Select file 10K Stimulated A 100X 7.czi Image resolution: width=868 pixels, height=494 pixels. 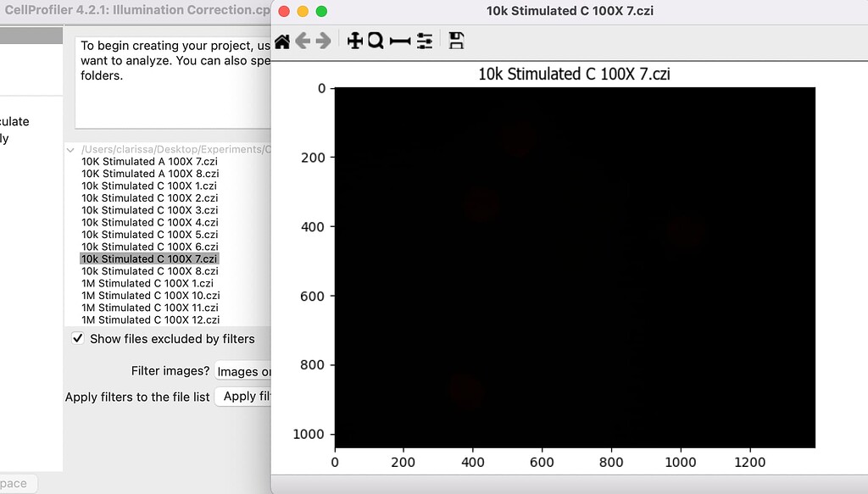148,161
